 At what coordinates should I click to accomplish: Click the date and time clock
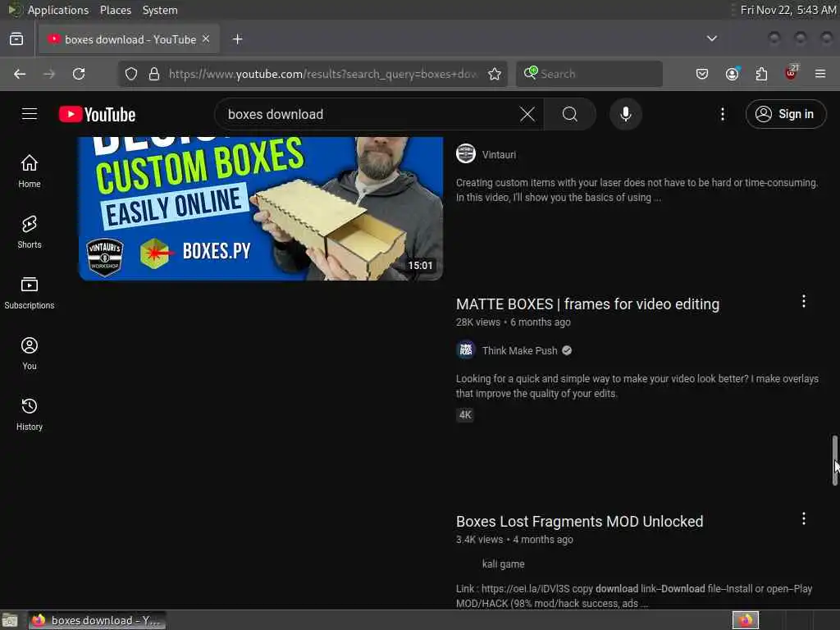coord(788,10)
